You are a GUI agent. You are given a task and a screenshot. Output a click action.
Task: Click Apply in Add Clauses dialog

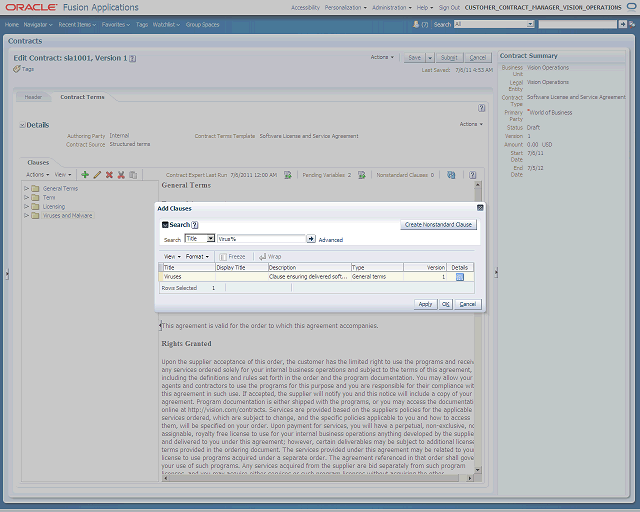[x=425, y=304]
